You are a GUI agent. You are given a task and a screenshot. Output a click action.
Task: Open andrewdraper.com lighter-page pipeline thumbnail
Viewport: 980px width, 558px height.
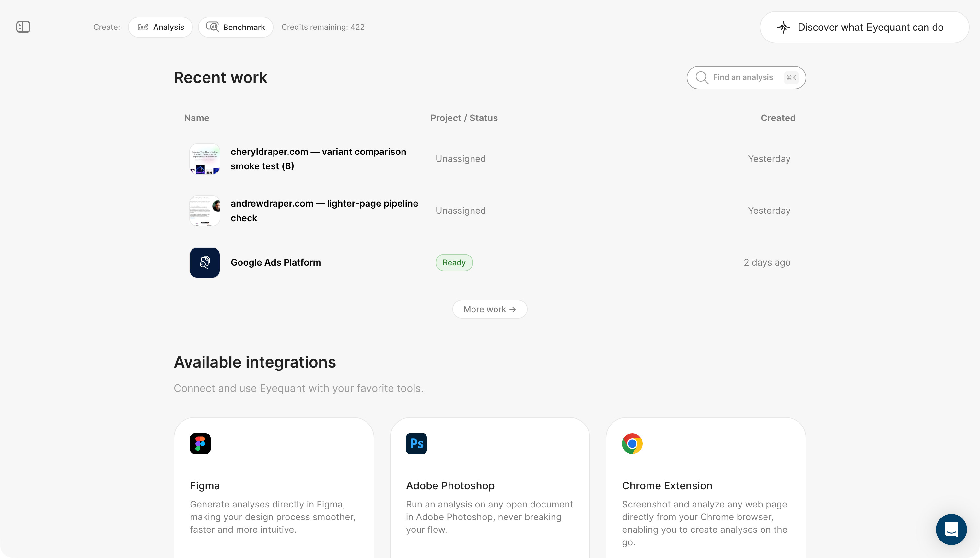pos(205,211)
